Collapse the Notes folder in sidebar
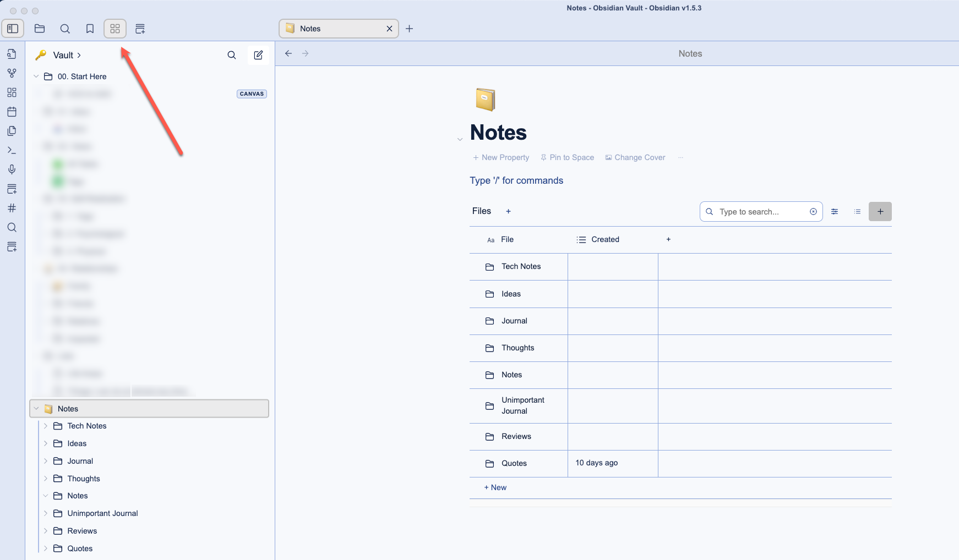 (36, 409)
